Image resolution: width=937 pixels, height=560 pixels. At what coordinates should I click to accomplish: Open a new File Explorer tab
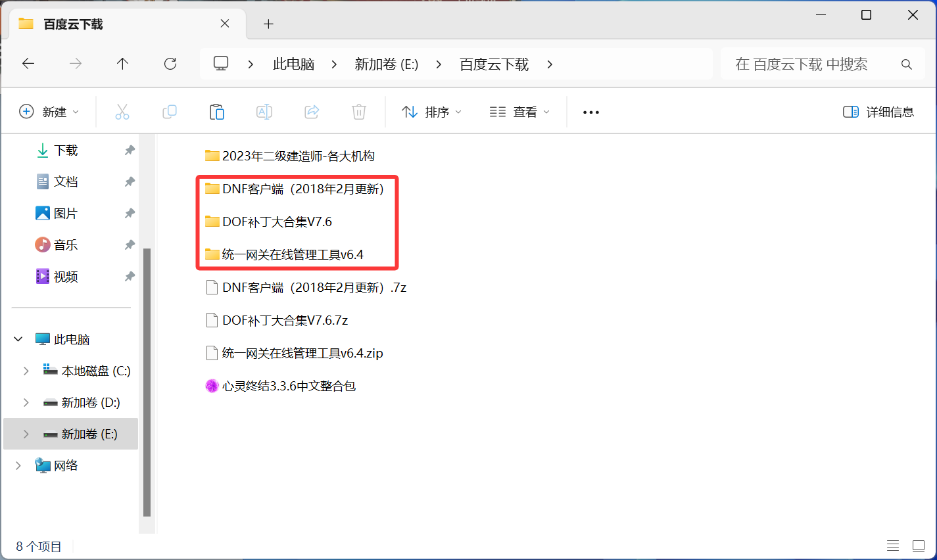(268, 23)
